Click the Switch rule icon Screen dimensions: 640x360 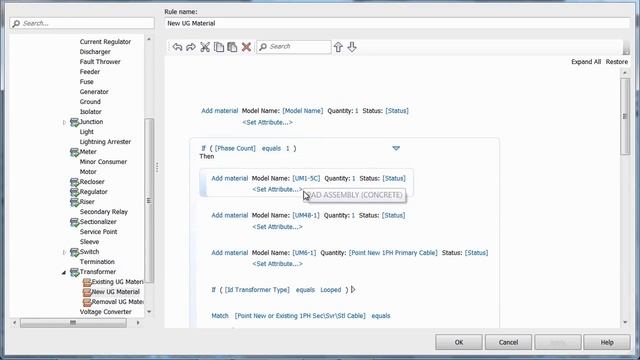click(74, 252)
